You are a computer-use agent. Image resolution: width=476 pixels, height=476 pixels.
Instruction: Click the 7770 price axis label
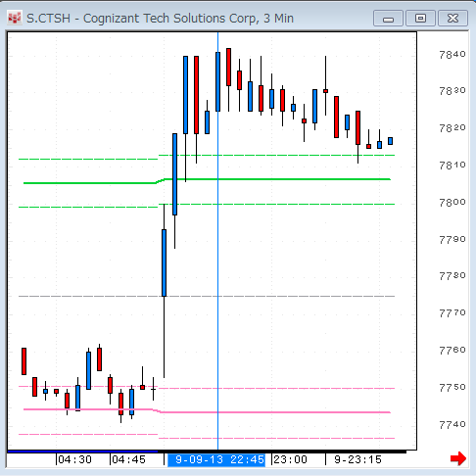(x=452, y=313)
